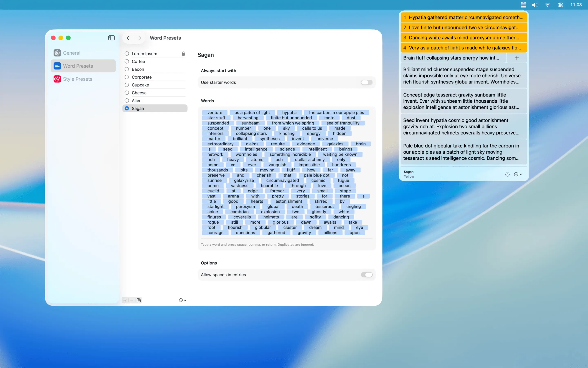
Task: Select the Lorem Ipsum preset radio button
Action: (x=127, y=54)
